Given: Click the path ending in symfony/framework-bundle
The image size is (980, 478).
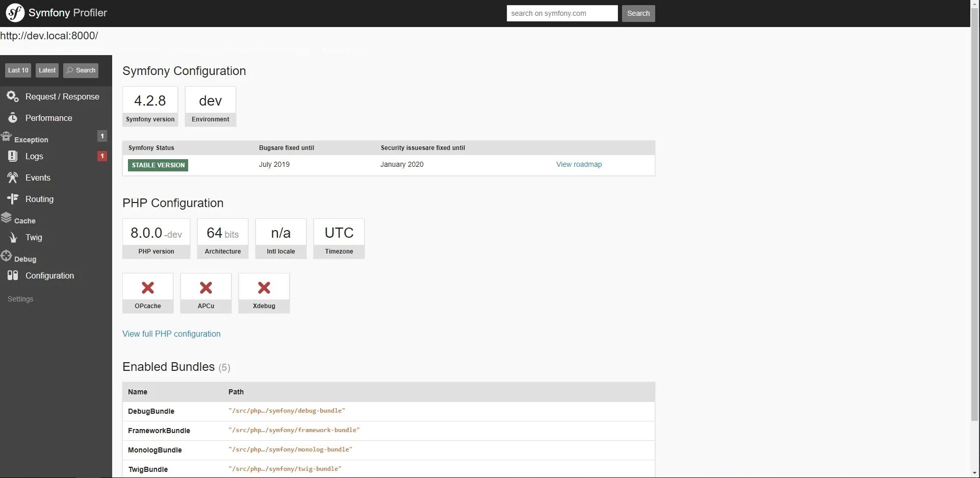Looking at the screenshot, I should (x=294, y=430).
